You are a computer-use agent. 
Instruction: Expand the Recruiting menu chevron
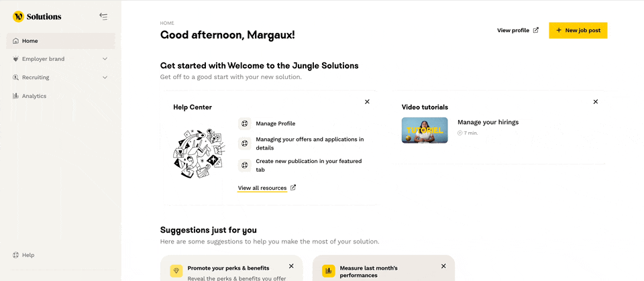(x=105, y=78)
